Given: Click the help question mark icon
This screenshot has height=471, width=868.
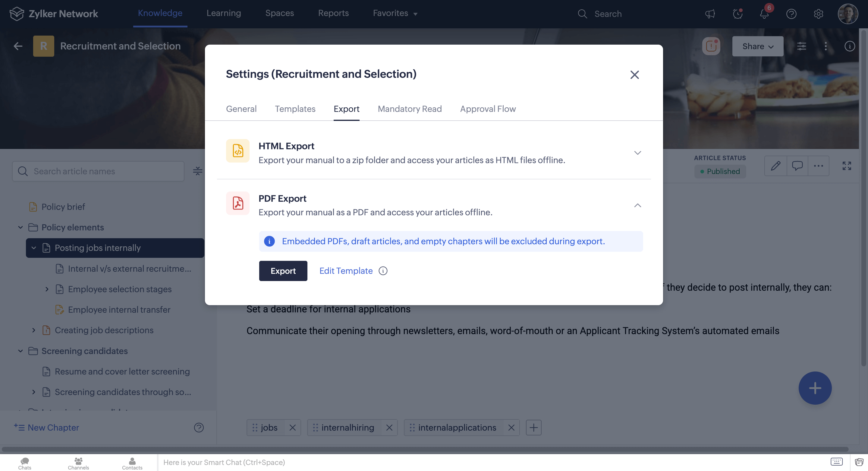Looking at the screenshot, I should (x=791, y=14).
